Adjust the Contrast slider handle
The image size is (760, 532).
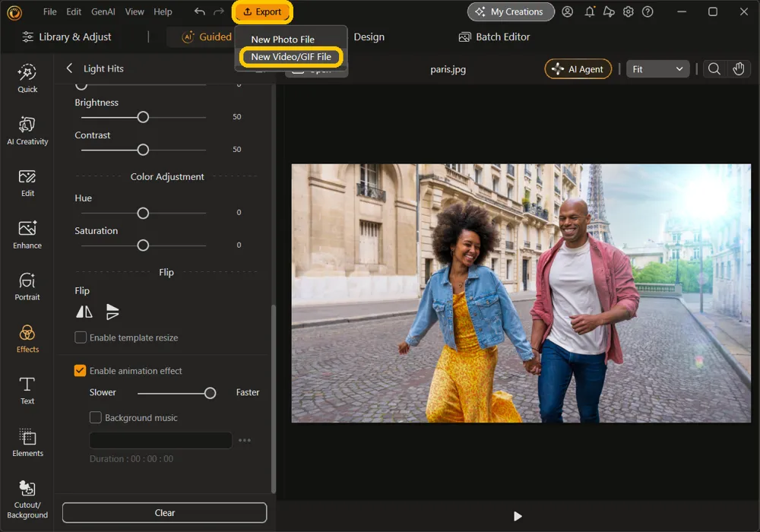(143, 150)
